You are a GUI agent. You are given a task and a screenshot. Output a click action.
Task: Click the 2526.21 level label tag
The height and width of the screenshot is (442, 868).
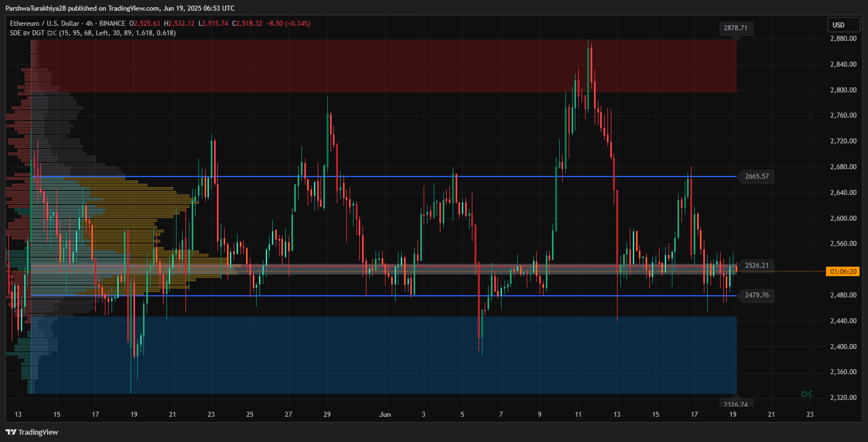coord(756,265)
